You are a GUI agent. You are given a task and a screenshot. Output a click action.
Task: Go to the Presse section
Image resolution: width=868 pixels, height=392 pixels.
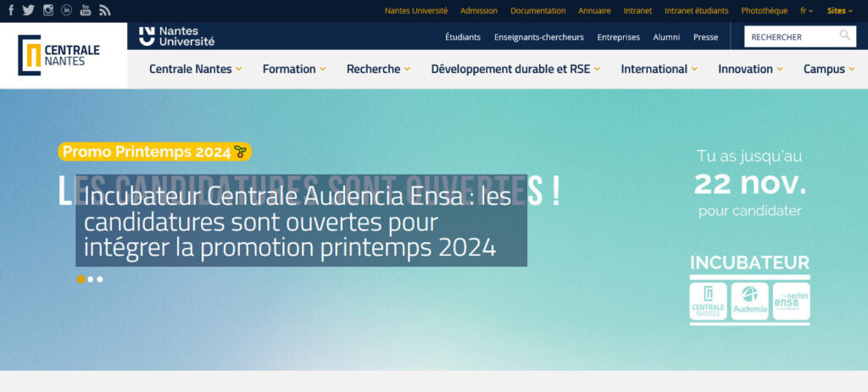pyautogui.click(x=706, y=37)
